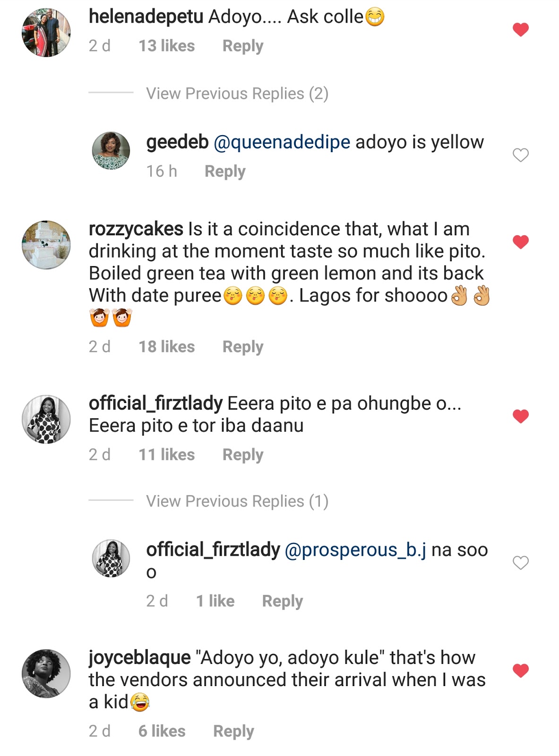Reply to joyceblaque's comment
559x756 pixels.
pos(233,731)
